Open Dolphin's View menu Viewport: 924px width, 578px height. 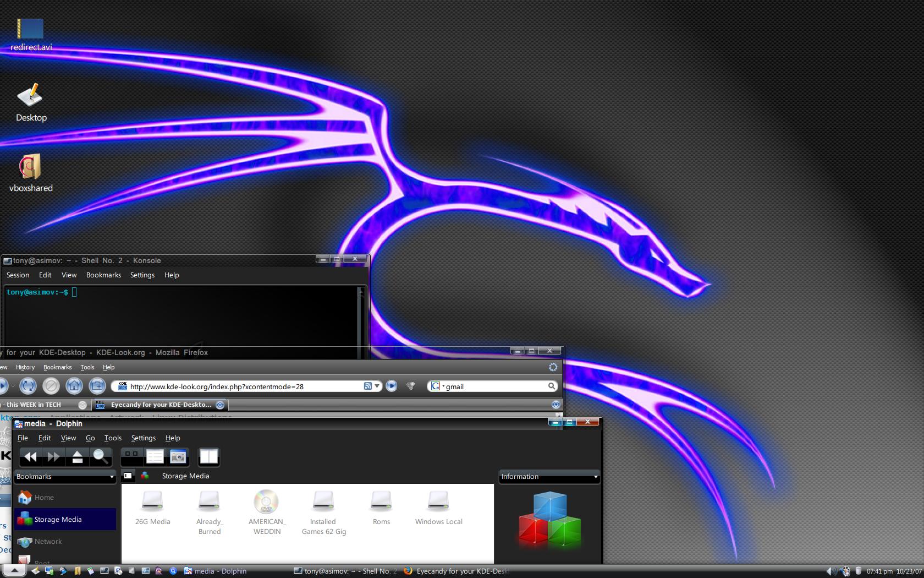pos(68,438)
